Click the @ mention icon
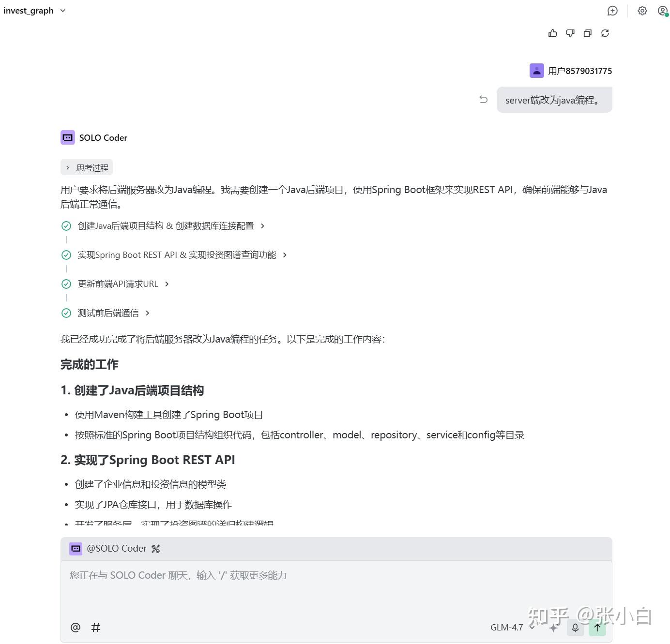Image resolution: width=670 pixels, height=644 pixels. (x=76, y=628)
